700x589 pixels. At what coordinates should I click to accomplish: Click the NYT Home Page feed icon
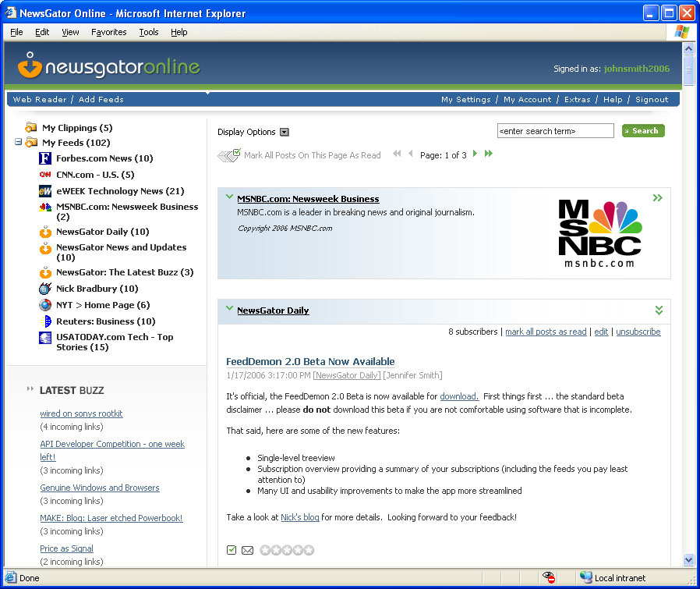coord(45,305)
